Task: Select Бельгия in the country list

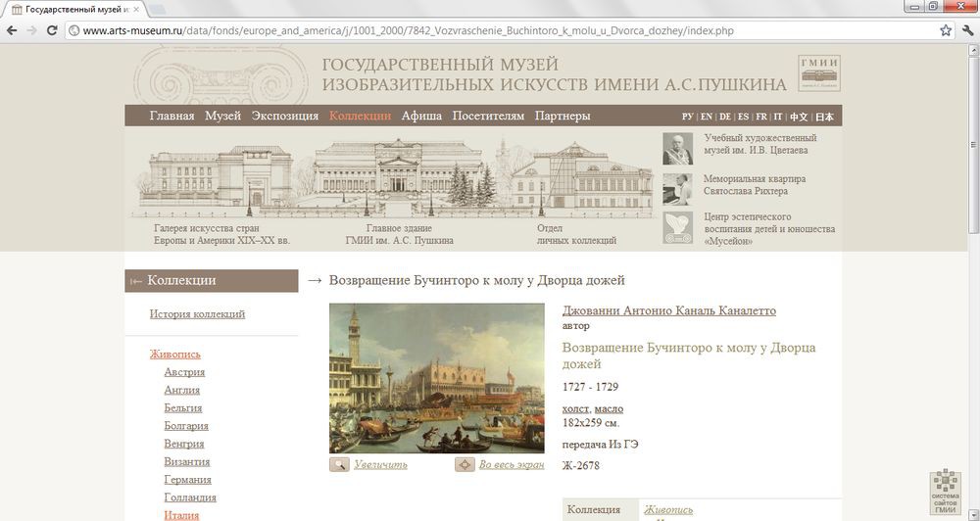Action: [x=183, y=408]
